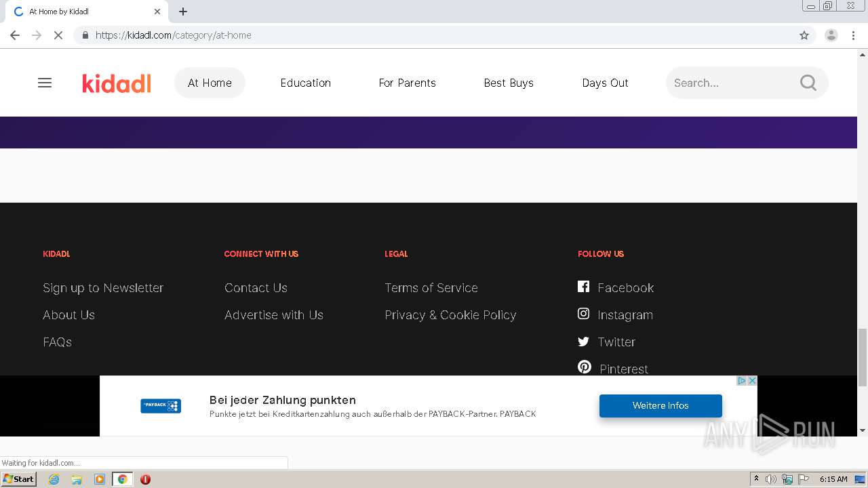Click the Pinterest icon in footer

[x=585, y=367]
